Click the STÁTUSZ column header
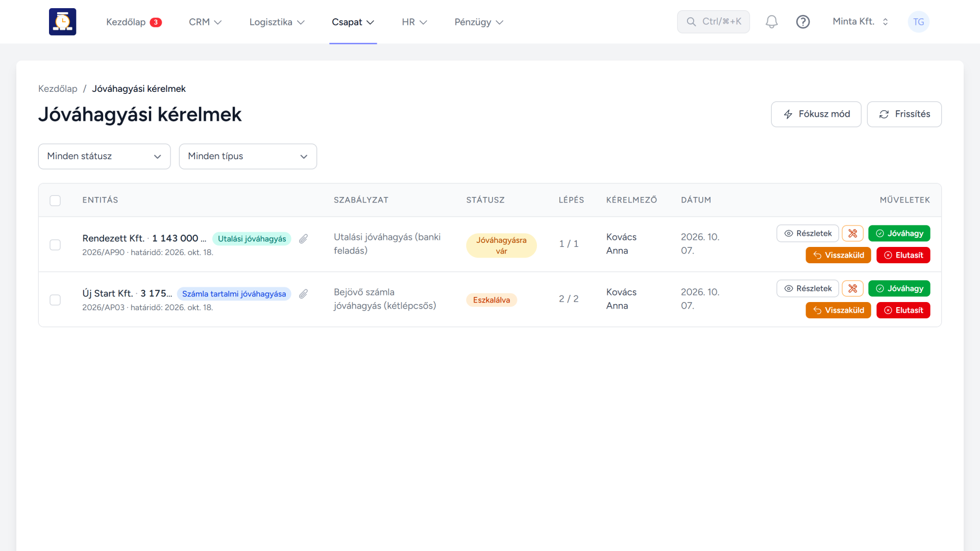The width and height of the screenshot is (980, 551). (485, 200)
